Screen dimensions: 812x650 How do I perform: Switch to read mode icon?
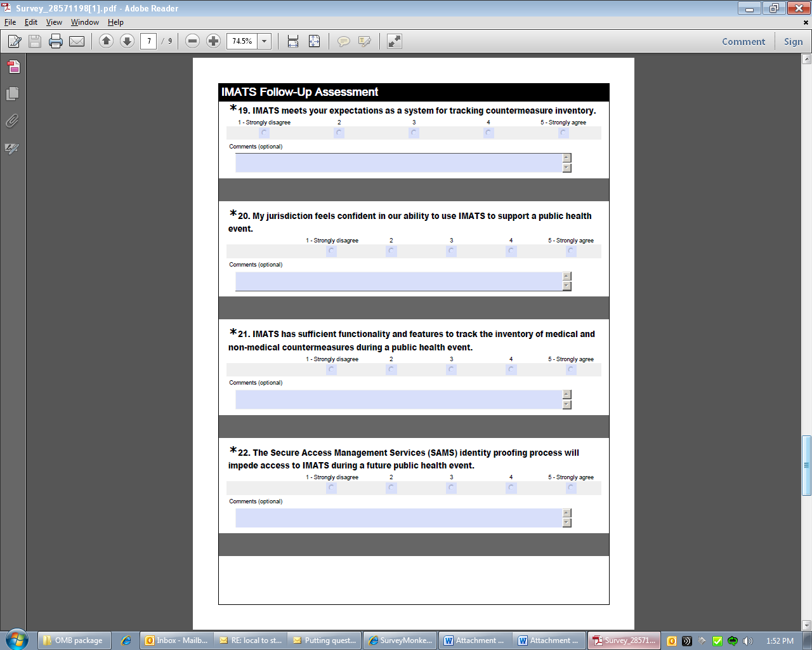pyautogui.click(x=395, y=41)
